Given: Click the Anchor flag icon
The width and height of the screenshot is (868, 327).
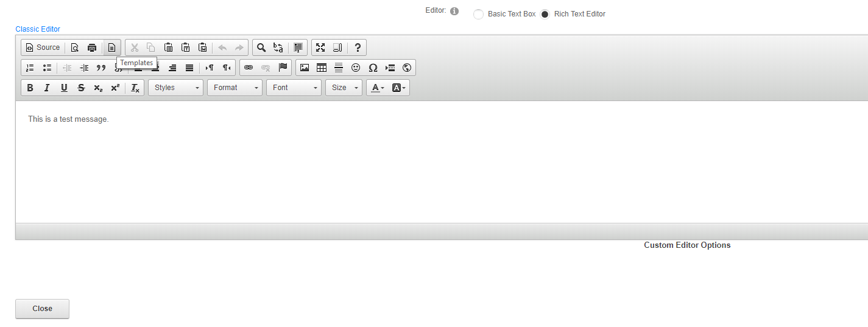Looking at the screenshot, I should click(x=283, y=68).
